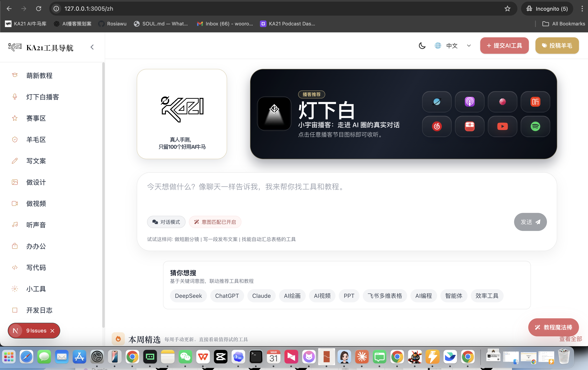This screenshot has width=588, height=370.
Task: Toggle 意图匹配已开启 intent matching
Action: pos(215,222)
